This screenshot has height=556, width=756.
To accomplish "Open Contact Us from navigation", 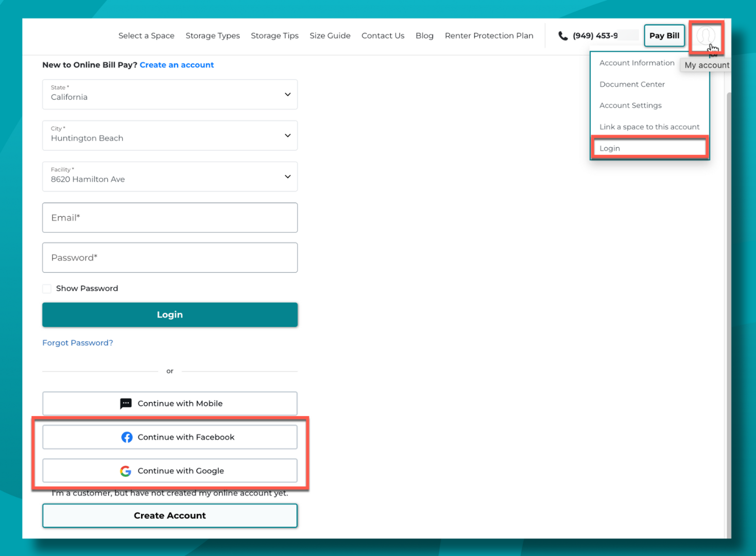I will 383,36.
